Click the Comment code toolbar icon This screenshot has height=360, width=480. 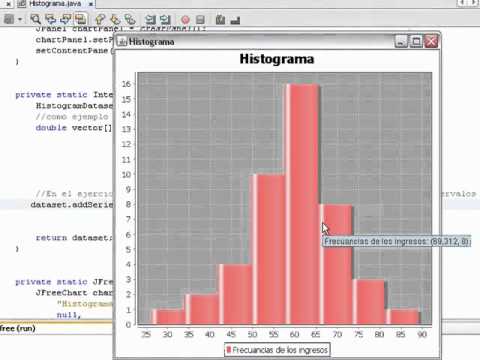pyautogui.click(x=220, y=19)
